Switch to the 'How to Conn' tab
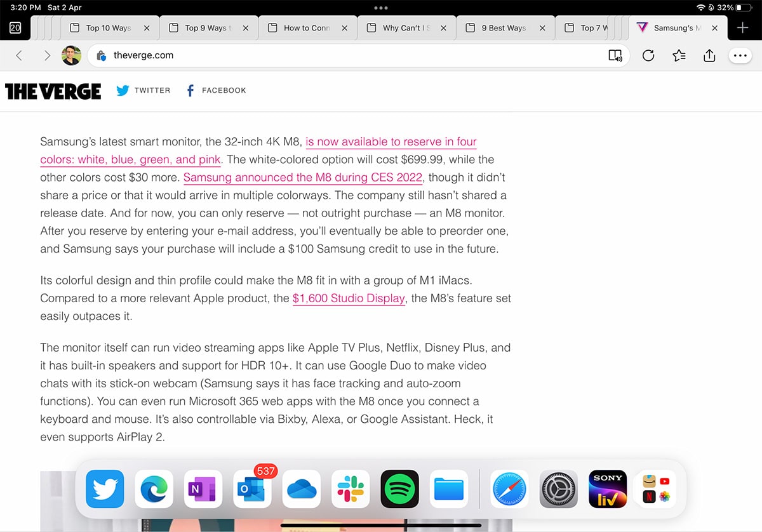Image resolution: width=762 pixels, height=532 pixels. [306, 28]
